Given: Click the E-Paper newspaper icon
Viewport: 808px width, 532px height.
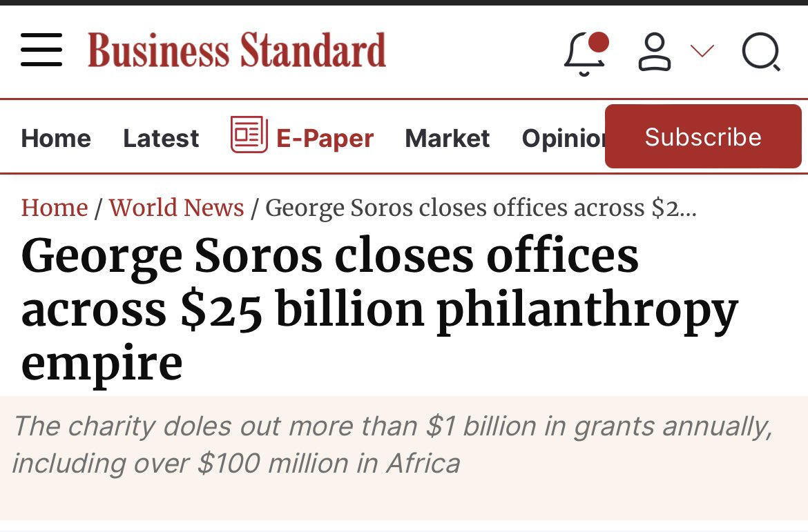Looking at the screenshot, I should 249,135.
